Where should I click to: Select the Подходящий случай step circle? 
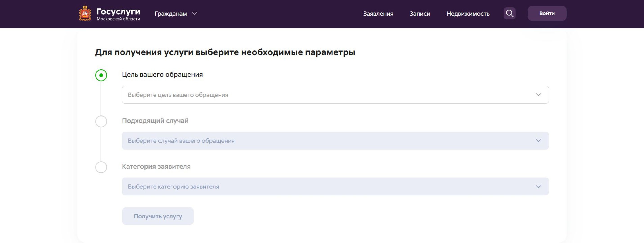(x=101, y=121)
